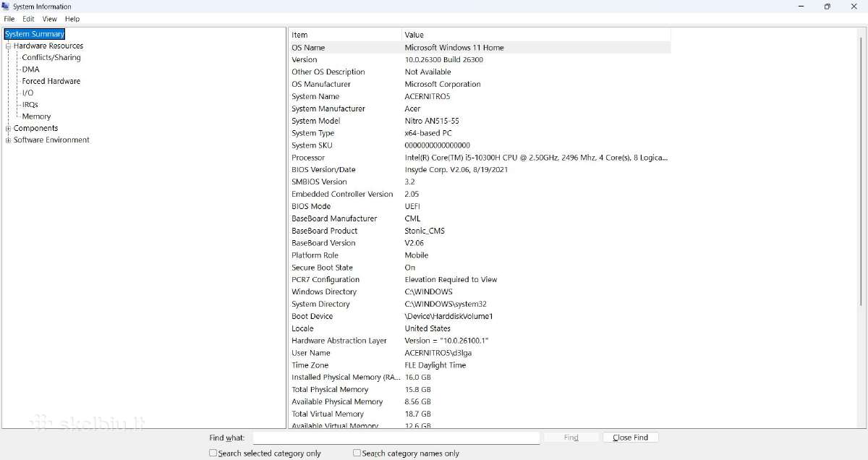Click the '\Device\HarddiskVolume1' boot device value

tap(448, 317)
